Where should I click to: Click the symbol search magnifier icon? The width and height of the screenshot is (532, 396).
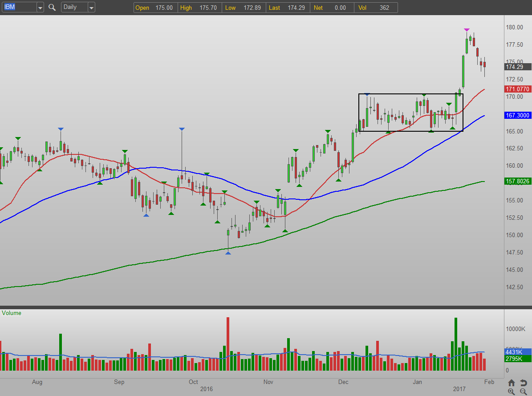(x=52, y=8)
